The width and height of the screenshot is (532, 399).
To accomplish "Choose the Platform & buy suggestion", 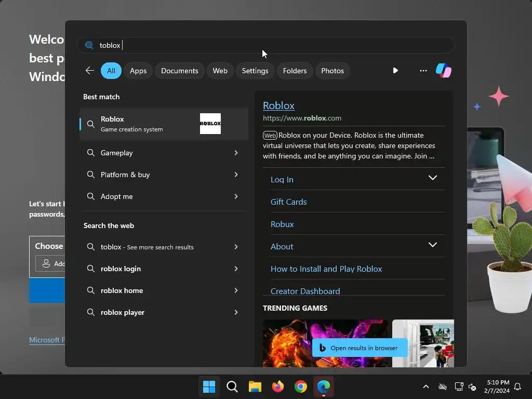I will click(x=164, y=175).
